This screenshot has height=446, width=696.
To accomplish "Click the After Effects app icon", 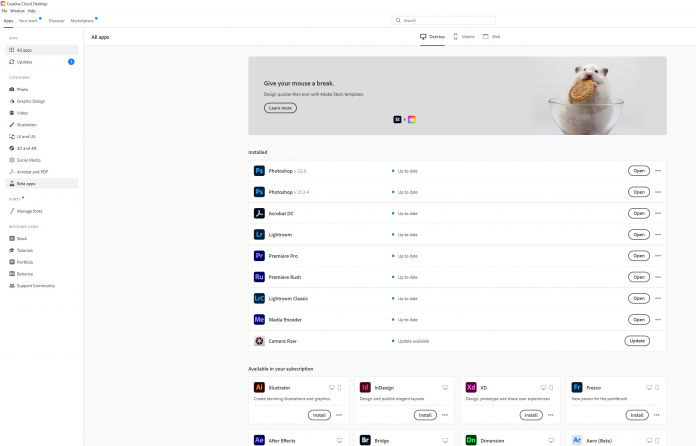I will 259,440.
